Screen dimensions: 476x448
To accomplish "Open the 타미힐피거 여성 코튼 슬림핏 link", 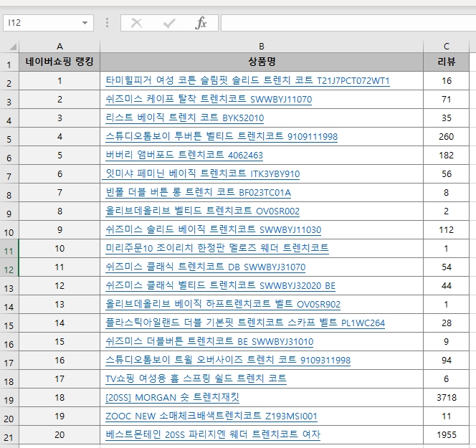I will pos(247,81).
